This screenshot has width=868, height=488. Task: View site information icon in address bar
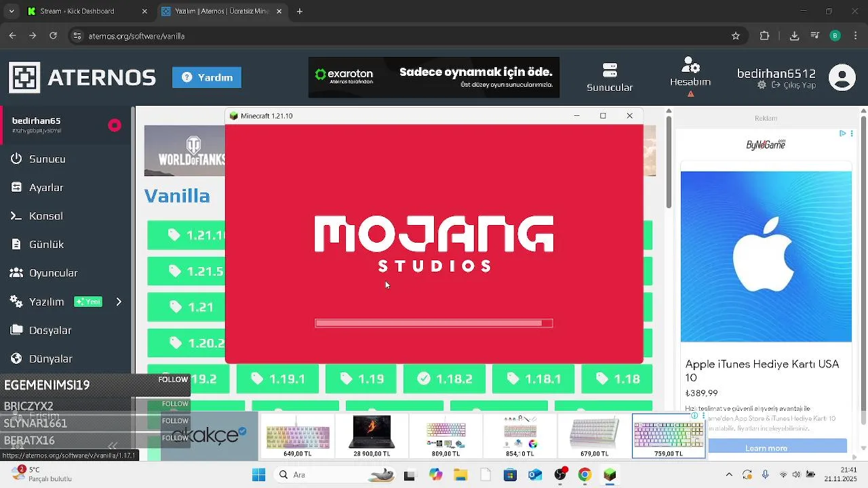(x=77, y=36)
